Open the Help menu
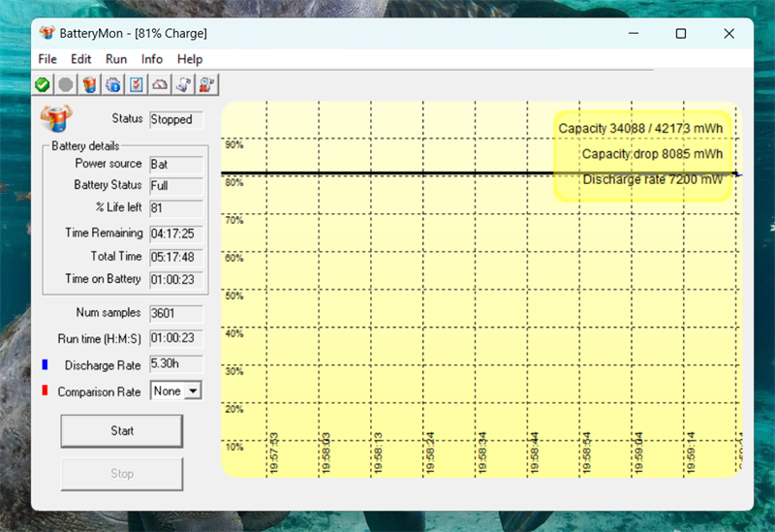775x532 pixels. click(x=190, y=59)
